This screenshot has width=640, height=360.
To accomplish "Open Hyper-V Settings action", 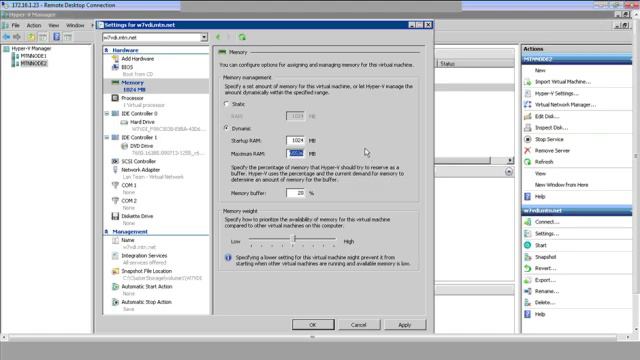I will pyautogui.click(x=557, y=93).
